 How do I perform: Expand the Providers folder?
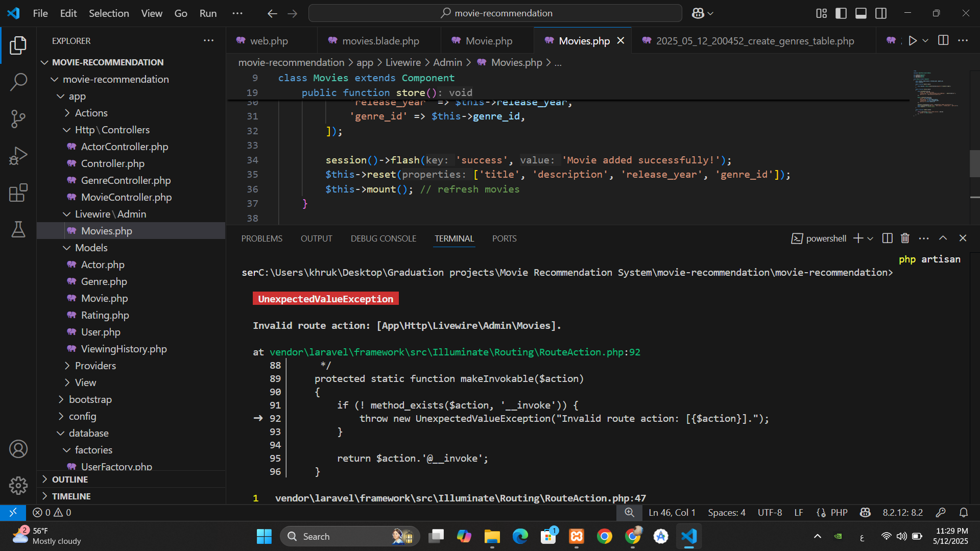click(95, 366)
